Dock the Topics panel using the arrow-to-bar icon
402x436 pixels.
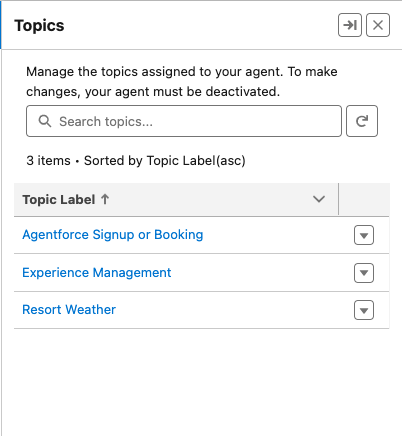350,25
